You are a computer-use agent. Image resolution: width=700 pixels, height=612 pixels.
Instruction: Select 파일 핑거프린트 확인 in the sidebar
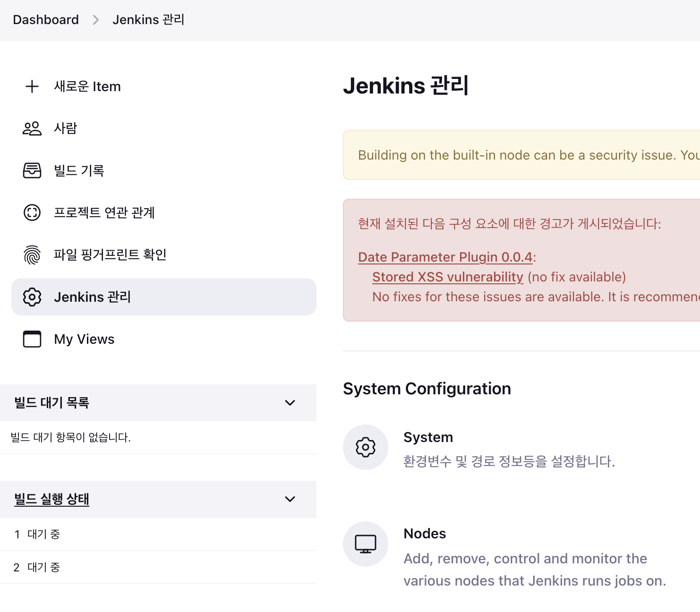(110, 255)
